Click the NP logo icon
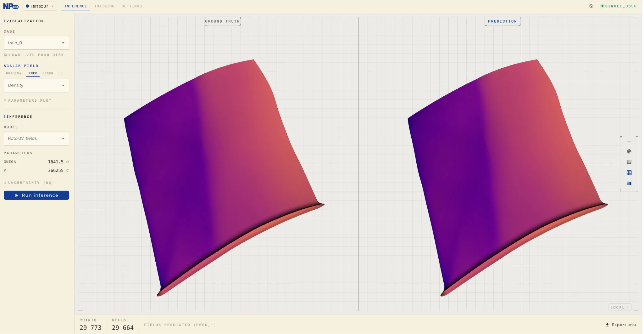Image resolution: width=644 pixels, height=334 pixels. point(11,6)
